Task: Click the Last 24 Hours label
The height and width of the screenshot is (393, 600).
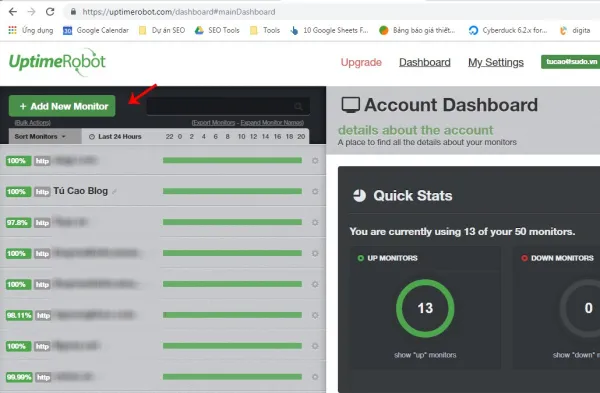Action: pyautogui.click(x=120, y=137)
